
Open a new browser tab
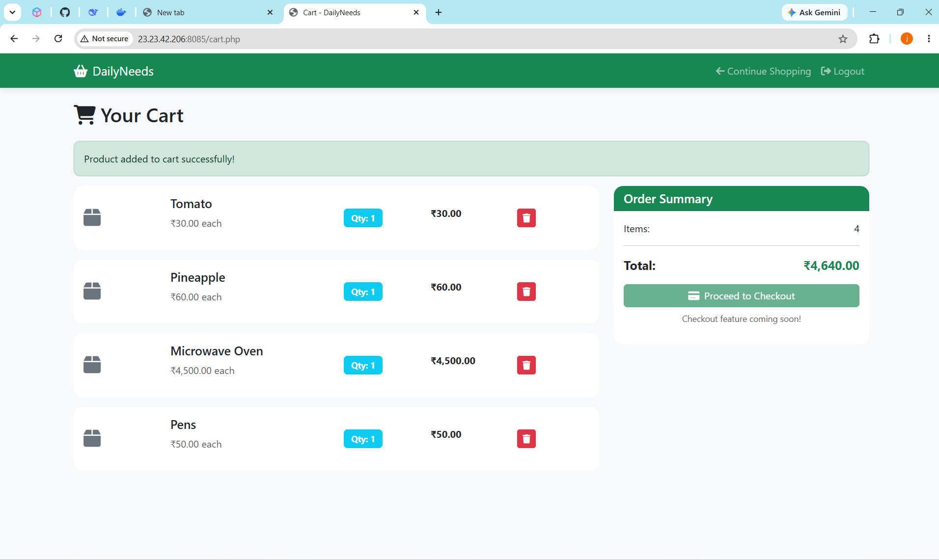[x=439, y=12]
